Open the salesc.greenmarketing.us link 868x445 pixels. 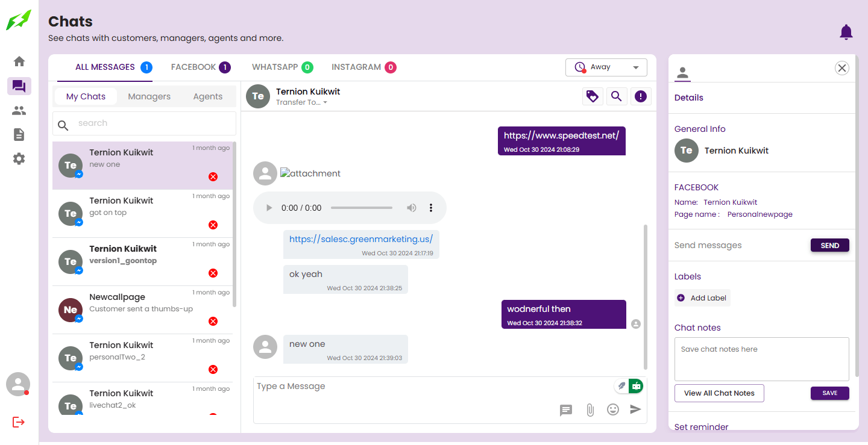coord(361,239)
